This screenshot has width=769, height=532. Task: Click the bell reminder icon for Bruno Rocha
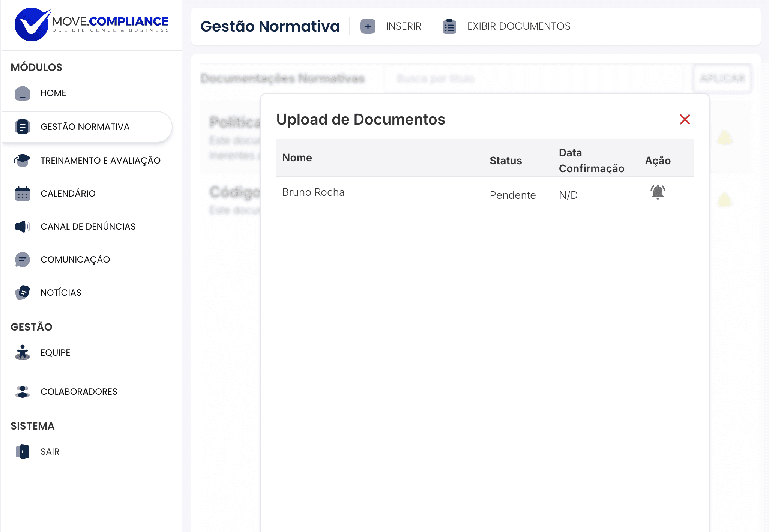tap(658, 192)
